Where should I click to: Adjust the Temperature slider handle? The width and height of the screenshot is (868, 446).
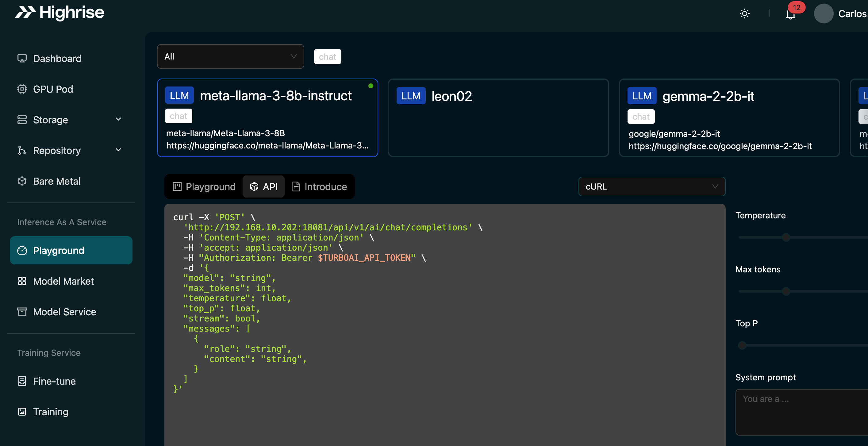click(786, 237)
